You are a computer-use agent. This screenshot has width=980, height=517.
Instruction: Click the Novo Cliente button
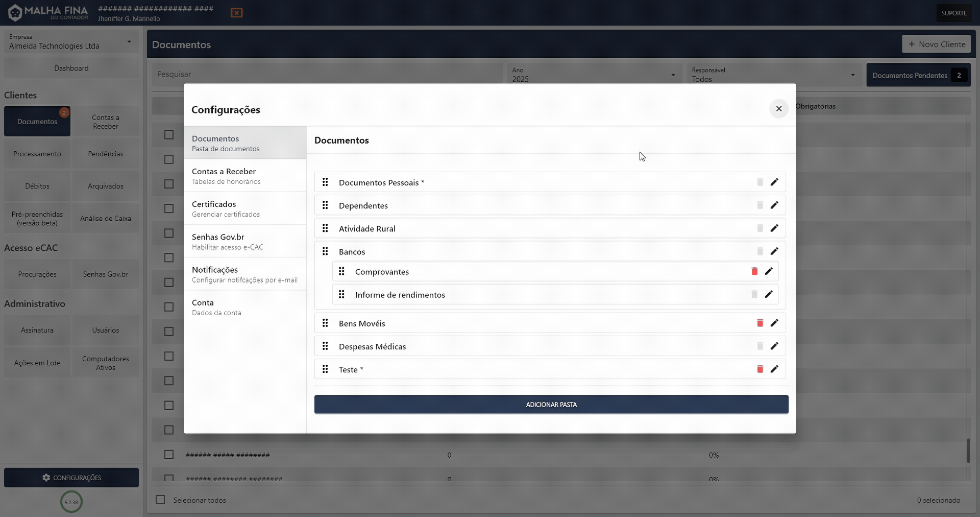[937, 44]
